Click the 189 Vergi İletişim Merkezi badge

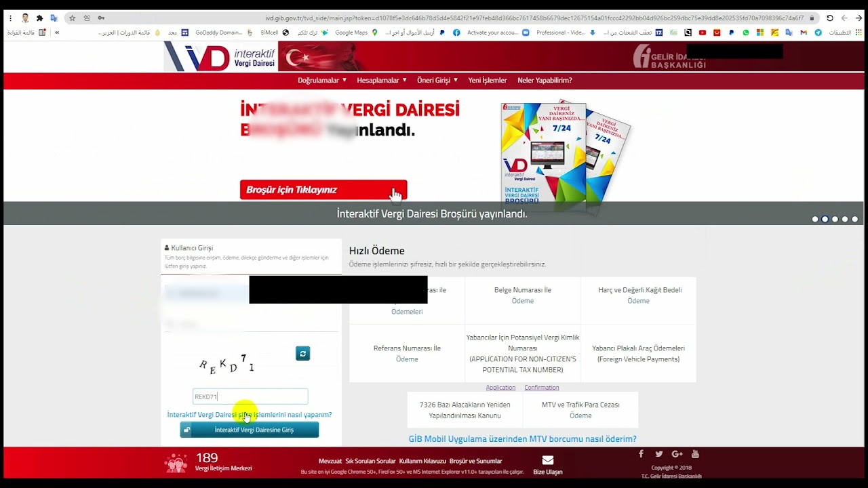click(209, 462)
